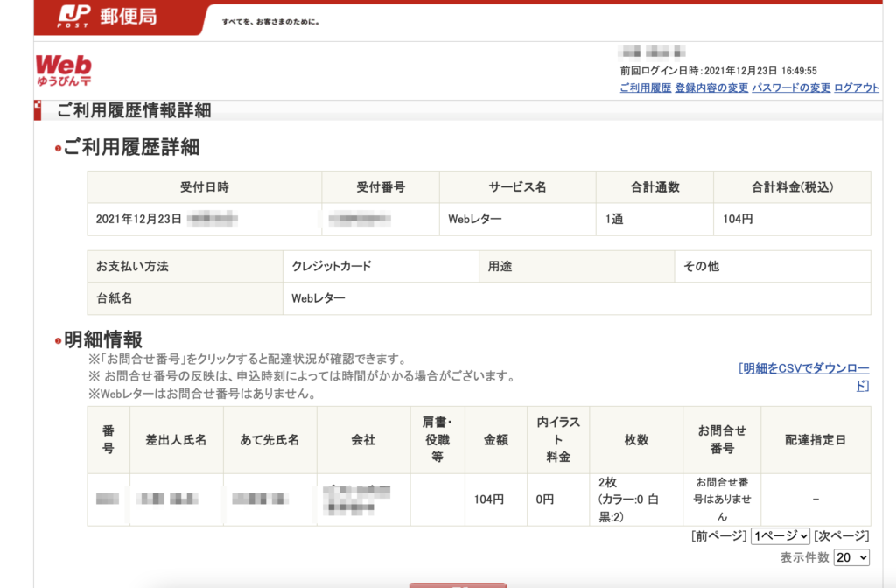Open the 1ページ page selector dropdown
The height and width of the screenshot is (588, 896).
780,536
